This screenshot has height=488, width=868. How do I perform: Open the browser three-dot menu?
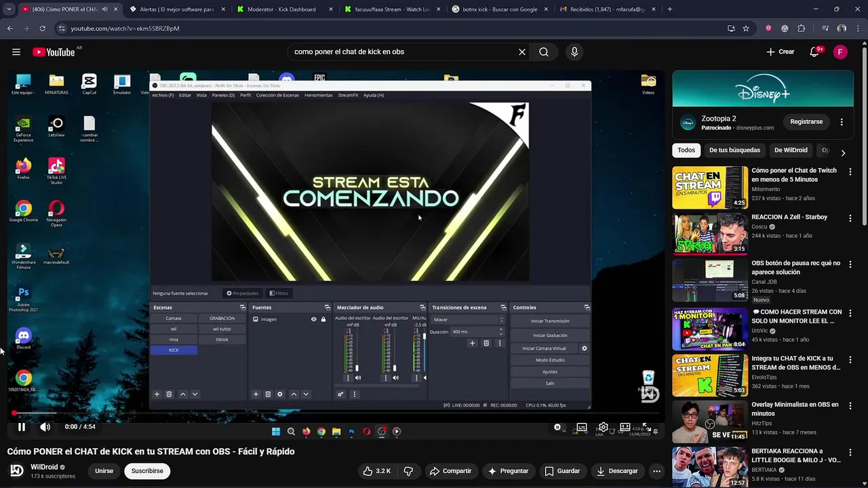[859, 28]
